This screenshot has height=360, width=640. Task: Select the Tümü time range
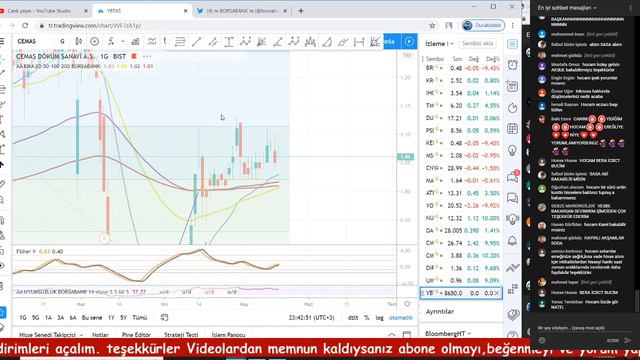pyautogui.click(x=140, y=318)
